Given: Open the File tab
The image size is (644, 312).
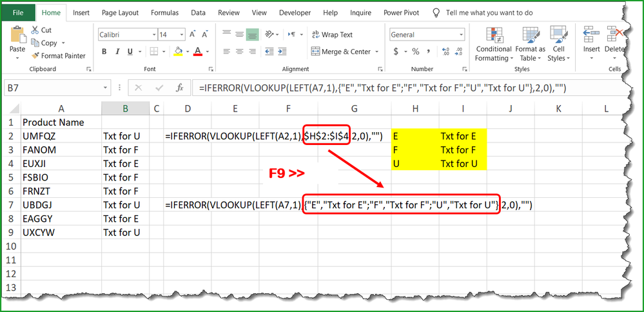Looking at the screenshot, I should pyautogui.click(x=17, y=13).
